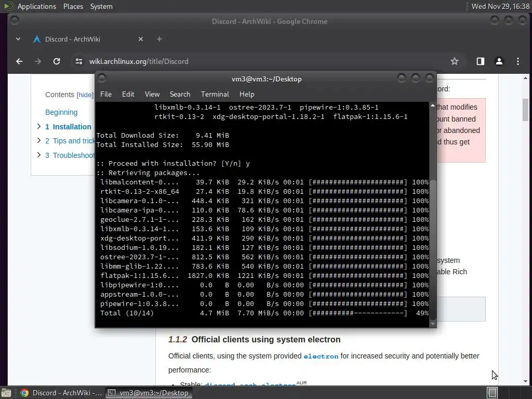Open the Installation contents link
The width and height of the screenshot is (532, 399).
(68, 127)
